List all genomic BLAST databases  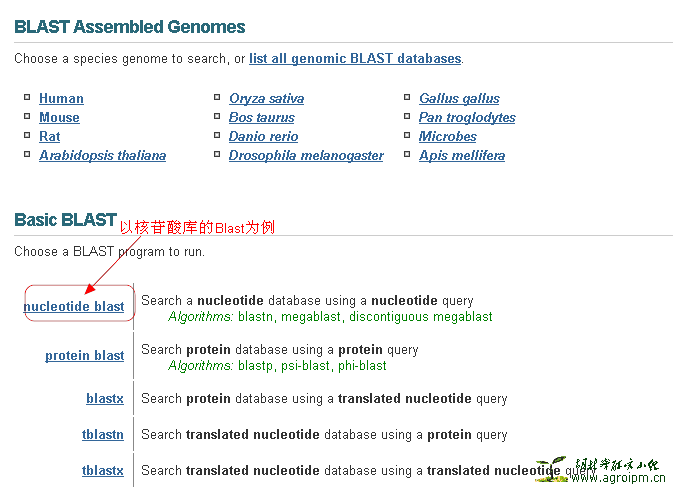pos(355,59)
